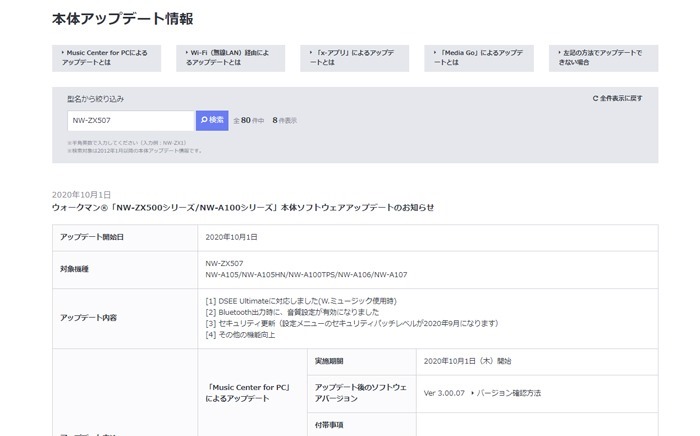
Task: Click the 本体アップデート情報 heading
Action: [x=123, y=19]
